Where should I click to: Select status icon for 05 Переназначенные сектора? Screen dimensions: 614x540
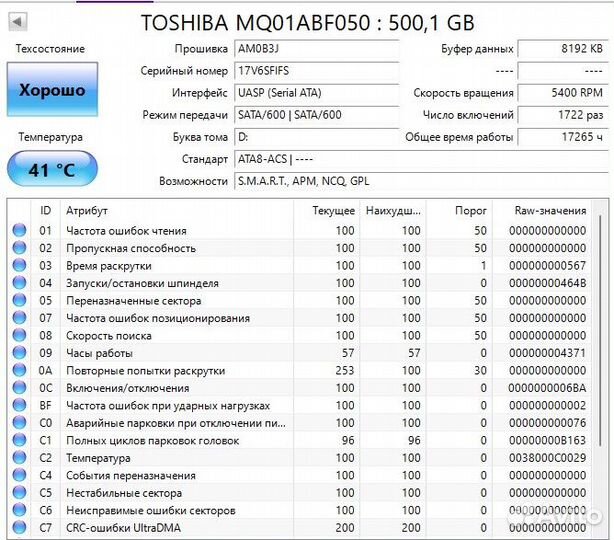coord(19,300)
